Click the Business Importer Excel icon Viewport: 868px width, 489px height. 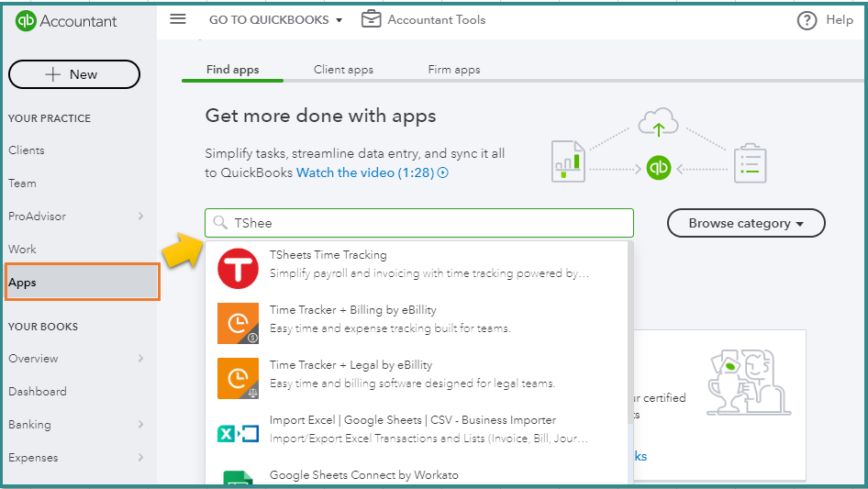click(238, 433)
